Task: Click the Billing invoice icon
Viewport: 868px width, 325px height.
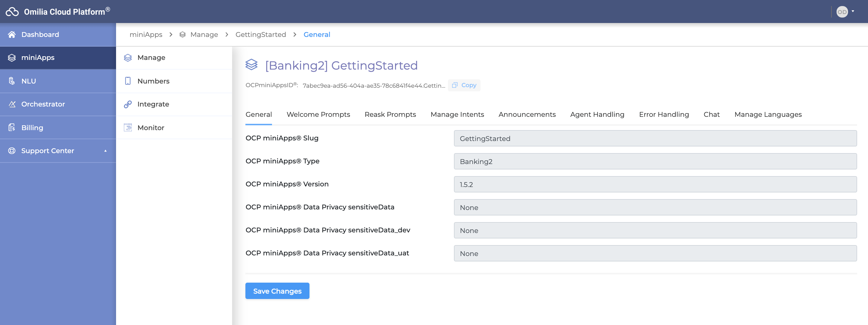Action: click(x=12, y=128)
